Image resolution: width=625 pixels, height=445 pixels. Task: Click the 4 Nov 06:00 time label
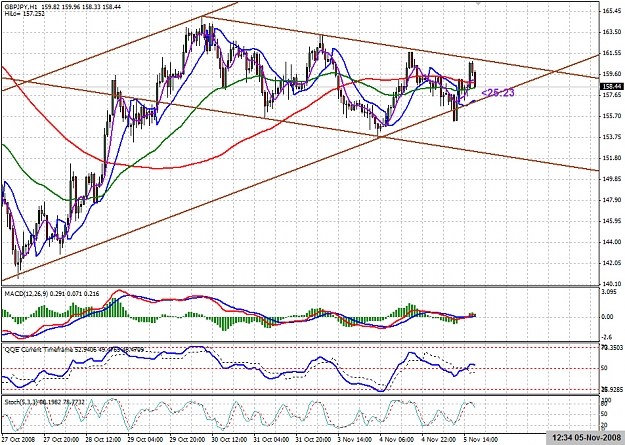click(x=397, y=439)
